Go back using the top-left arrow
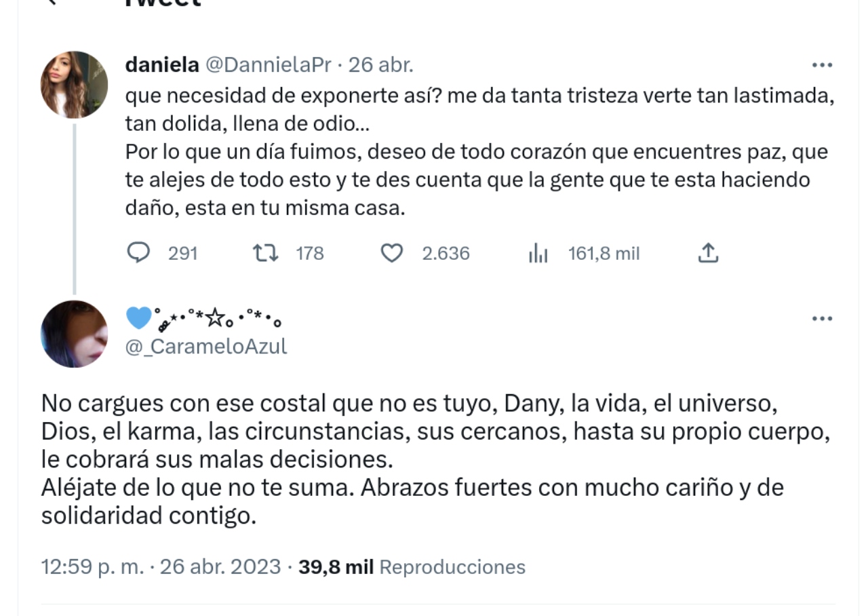Image resolution: width=868 pixels, height=616 pixels. pyautogui.click(x=51, y=2)
